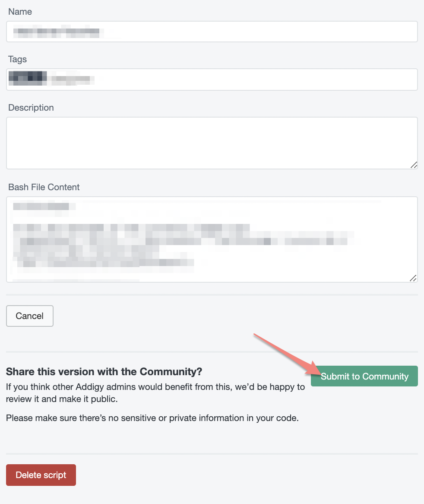
Task: Click the Share this version with Community heading
Action: coord(104,372)
